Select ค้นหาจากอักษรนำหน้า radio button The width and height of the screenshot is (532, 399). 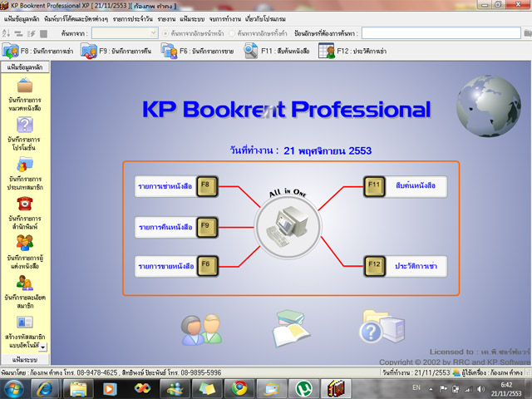(x=165, y=33)
